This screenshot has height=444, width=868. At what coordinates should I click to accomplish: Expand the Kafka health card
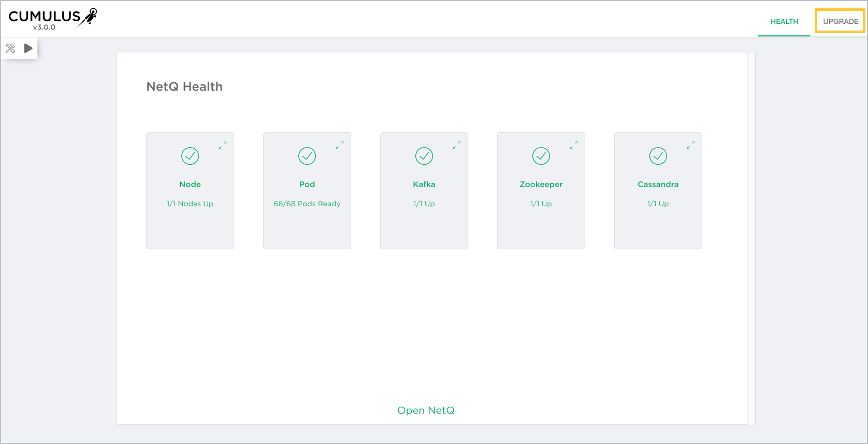(457, 146)
